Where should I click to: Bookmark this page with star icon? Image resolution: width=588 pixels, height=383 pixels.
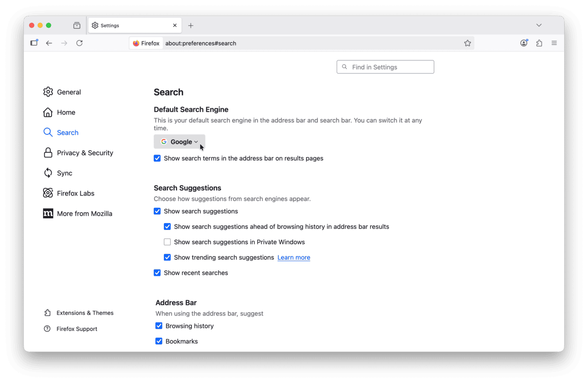click(x=467, y=43)
